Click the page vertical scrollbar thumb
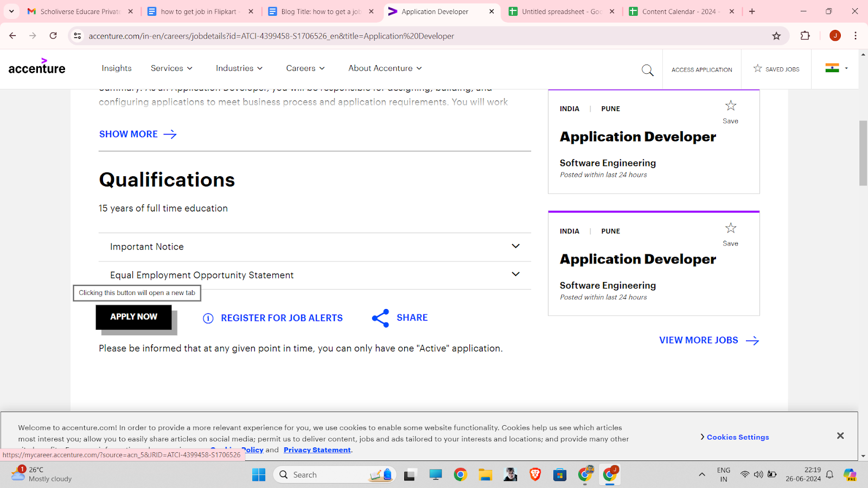 (x=863, y=153)
